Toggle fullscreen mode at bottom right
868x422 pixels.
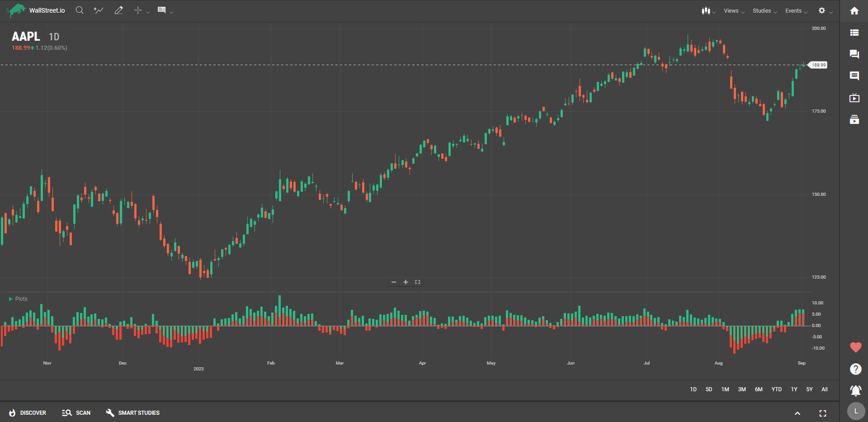[x=823, y=413]
